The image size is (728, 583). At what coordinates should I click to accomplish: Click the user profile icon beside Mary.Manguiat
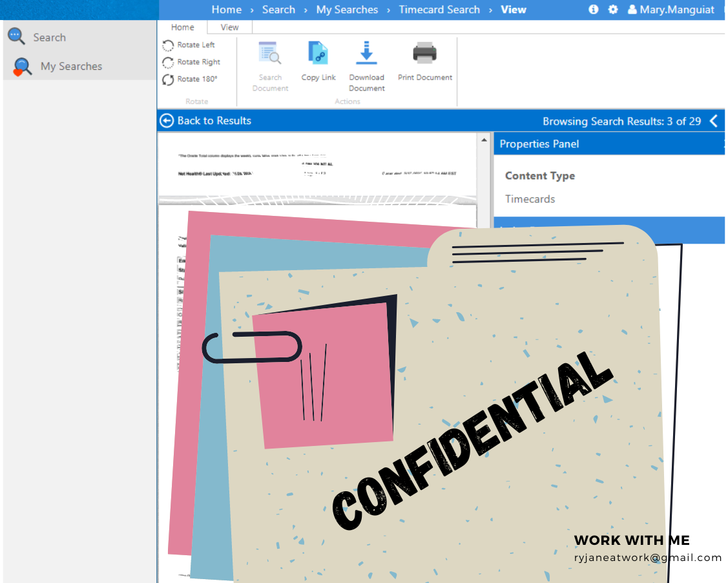(632, 9)
